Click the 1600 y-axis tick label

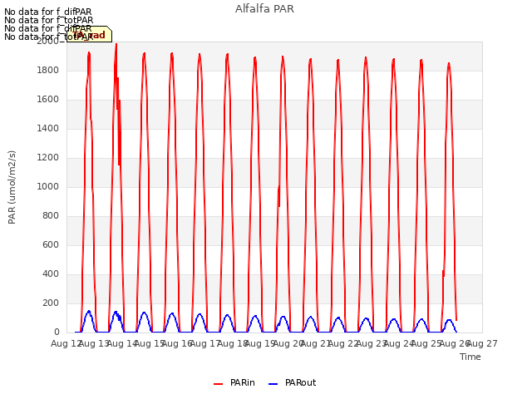point(48,100)
